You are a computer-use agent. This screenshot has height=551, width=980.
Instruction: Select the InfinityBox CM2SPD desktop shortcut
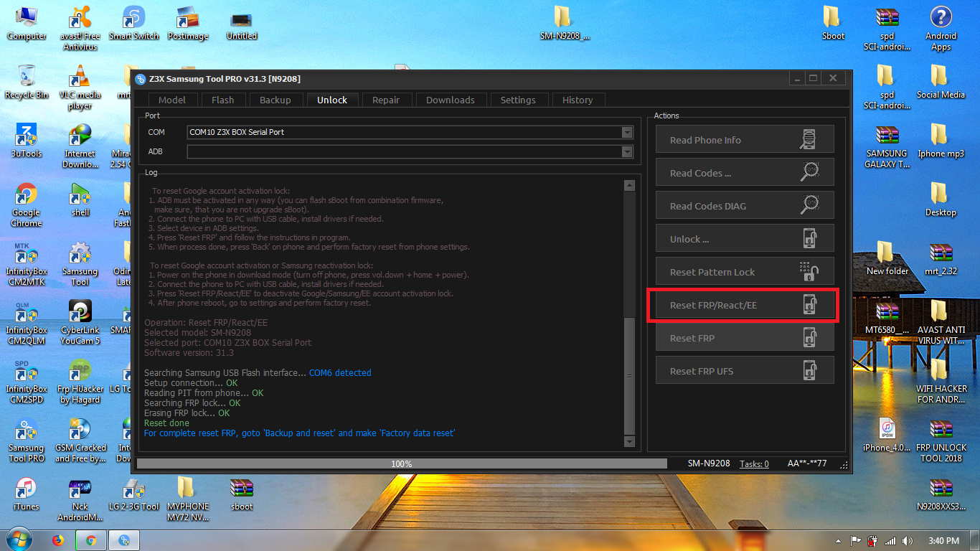[27, 382]
